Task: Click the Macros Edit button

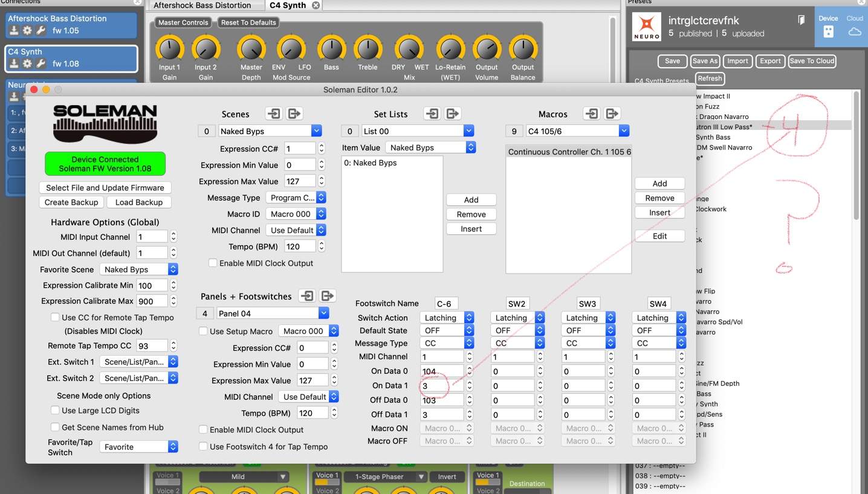Action: pyautogui.click(x=659, y=236)
